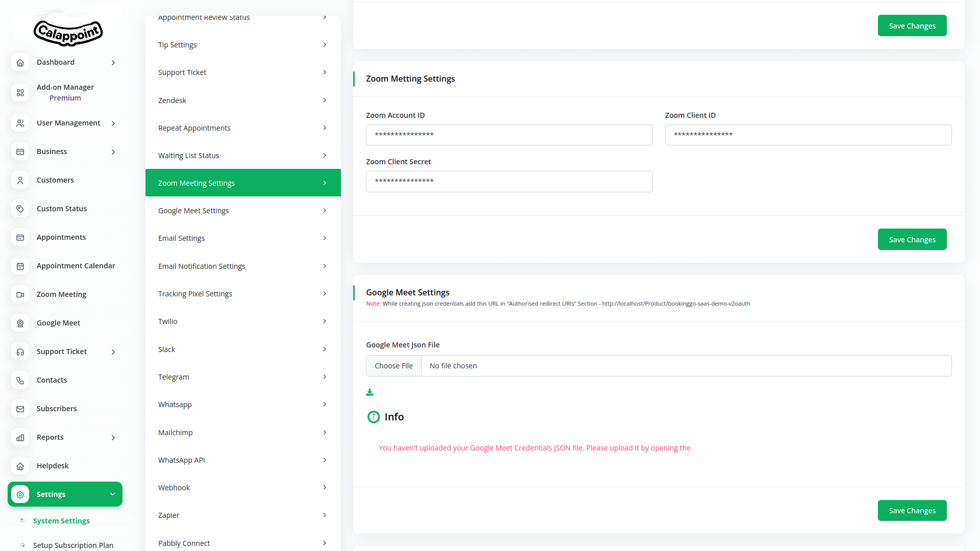Screen dimensions: 980x551
Task: Save Changes in Zoom Metting Settings
Action: [x=912, y=239]
